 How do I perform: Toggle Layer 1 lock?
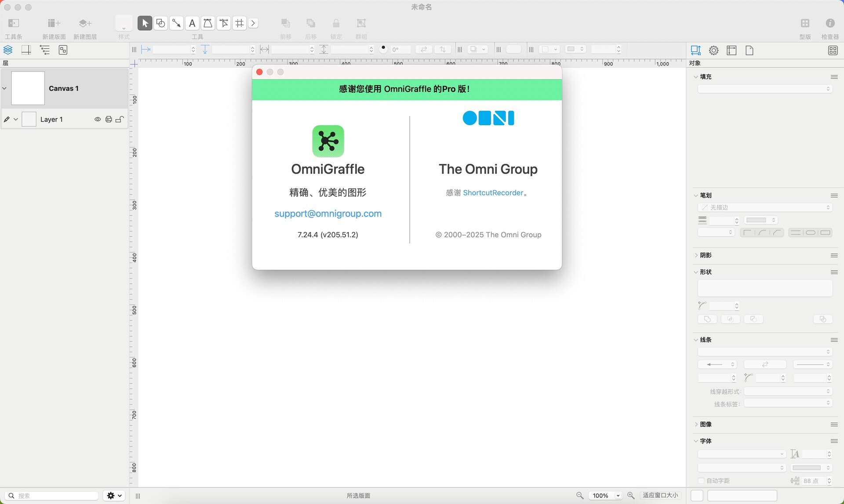point(119,119)
